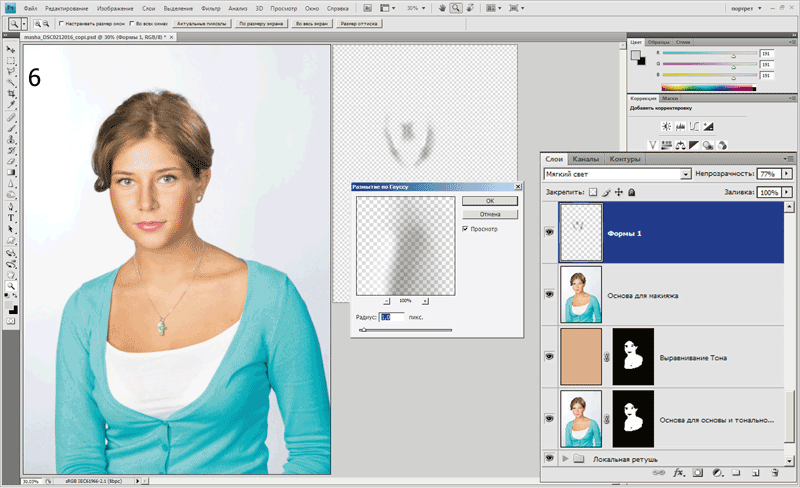This screenshot has height=488, width=800.
Task: Click the layer style fx icon
Action: pyautogui.click(x=678, y=470)
